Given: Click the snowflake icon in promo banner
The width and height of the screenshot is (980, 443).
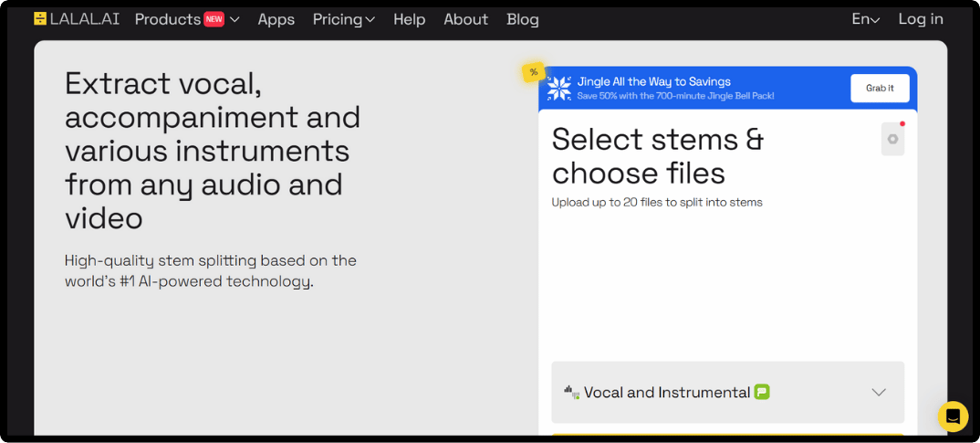Looking at the screenshot, I should pos(559,89).
